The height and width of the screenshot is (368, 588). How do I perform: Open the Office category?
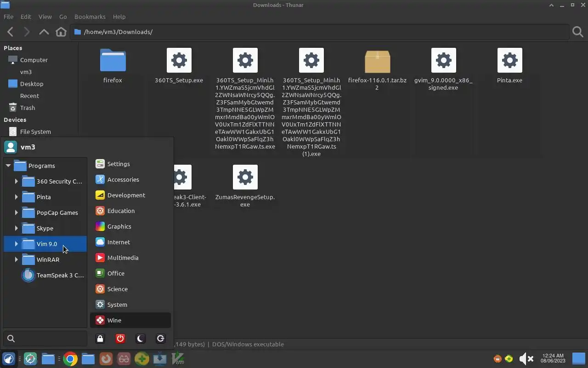point(130,273)
